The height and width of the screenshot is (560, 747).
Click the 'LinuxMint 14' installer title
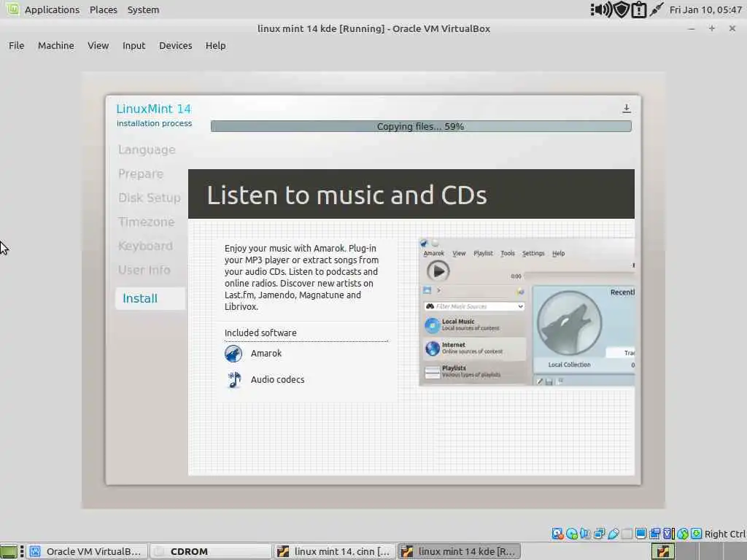coord(153,109)
